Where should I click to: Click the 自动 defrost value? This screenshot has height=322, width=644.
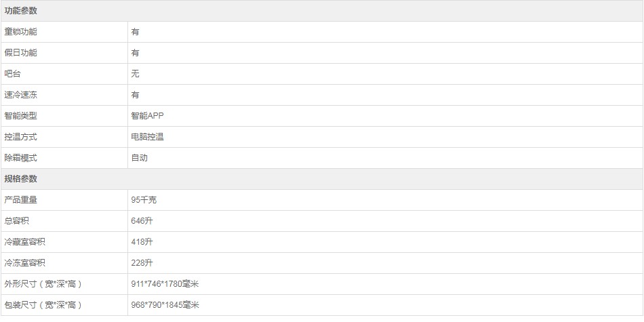tap(139, 158)
